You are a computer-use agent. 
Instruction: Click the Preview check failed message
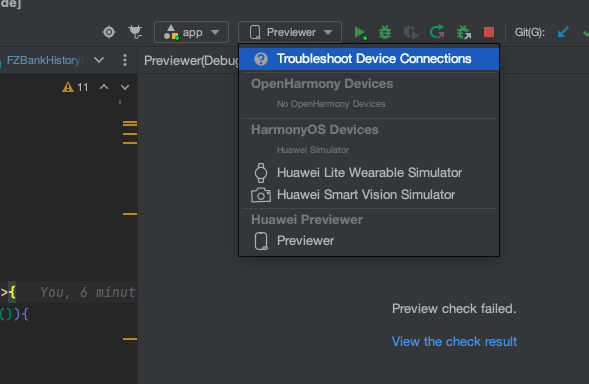(454, 308)
